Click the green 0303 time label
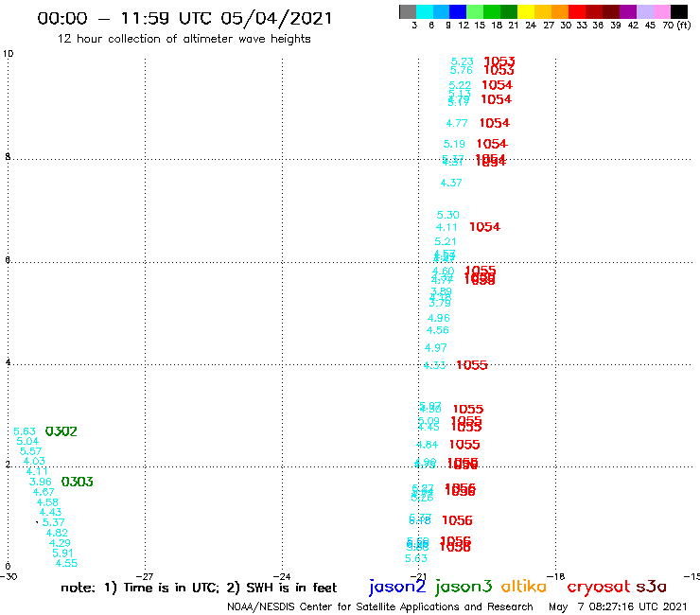This screenshot has height=615, width=700. click(78, 482)
